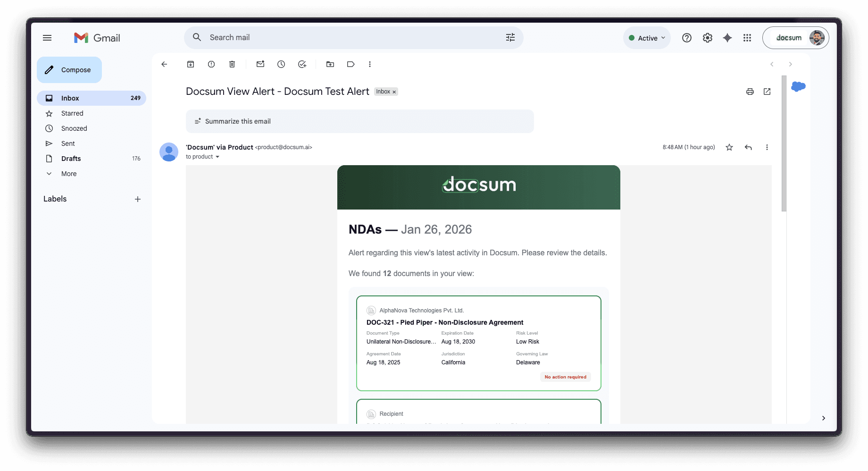
Task: Open the Snoozed folder
Action: pos(92,128)
